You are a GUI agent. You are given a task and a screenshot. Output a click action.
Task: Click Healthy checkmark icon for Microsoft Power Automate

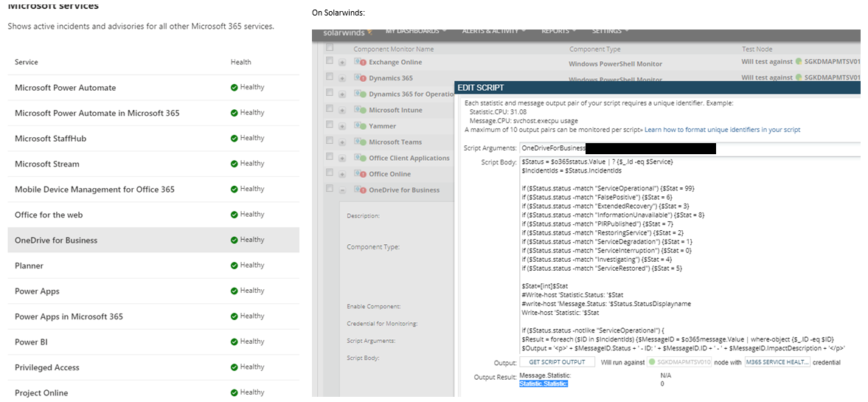point(235,88)
